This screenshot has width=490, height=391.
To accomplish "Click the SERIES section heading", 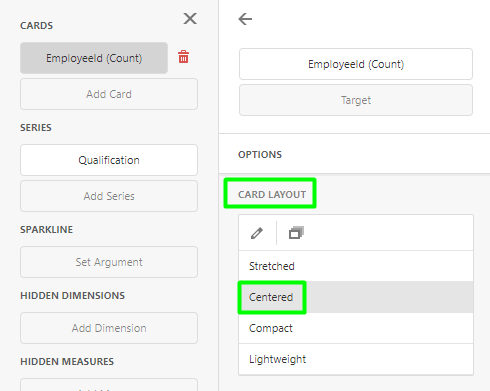I will 36,128.
